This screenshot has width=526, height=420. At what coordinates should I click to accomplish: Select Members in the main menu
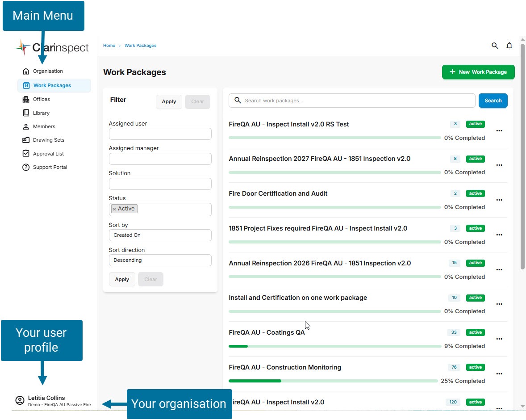point(44,126)
